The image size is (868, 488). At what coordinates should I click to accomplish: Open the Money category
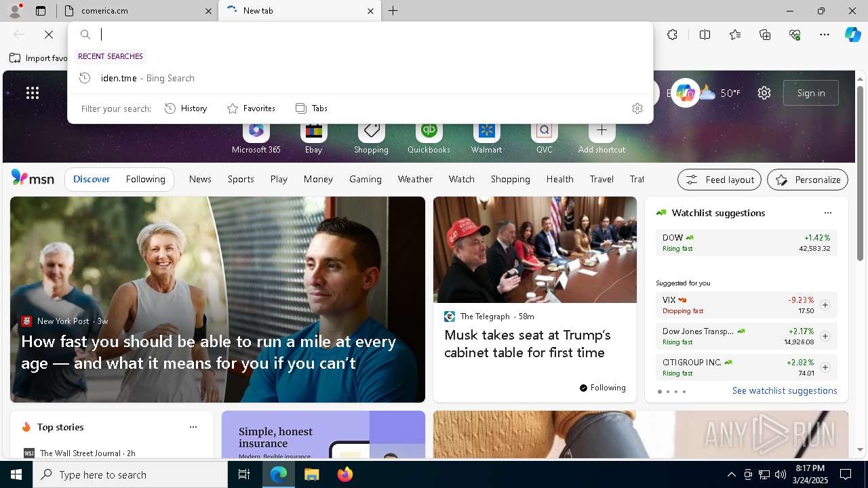(318, 179)
